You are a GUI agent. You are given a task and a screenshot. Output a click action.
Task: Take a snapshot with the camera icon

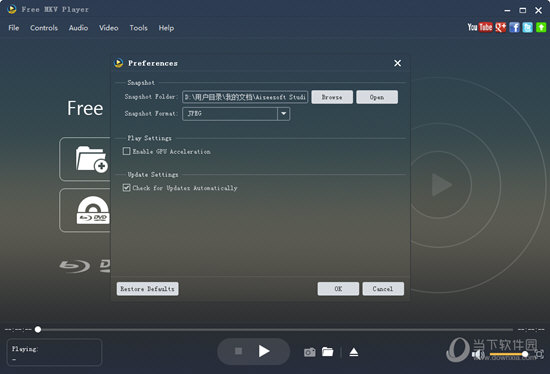click(309, 352)
